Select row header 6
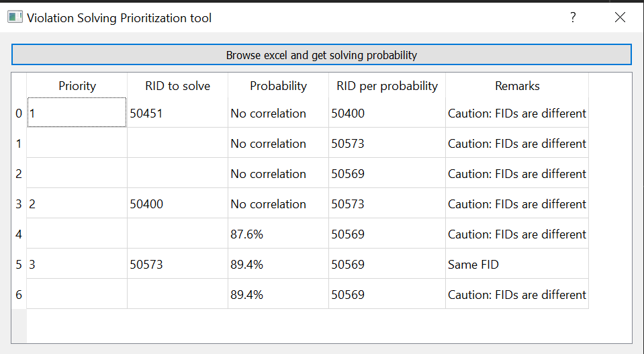The width and height of the screenshot is (644, 354). pyautogui.click(x=19, y=294)
